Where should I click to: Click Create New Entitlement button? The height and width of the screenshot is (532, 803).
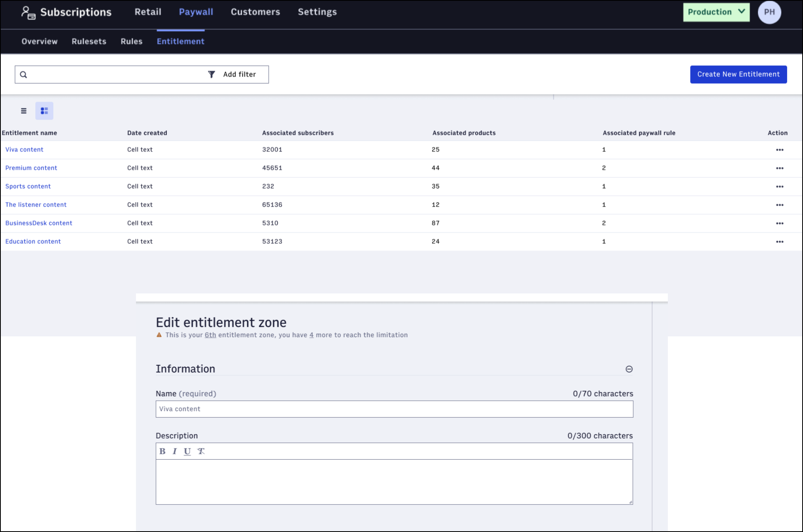pyautogui.click(x=738, y=74)
